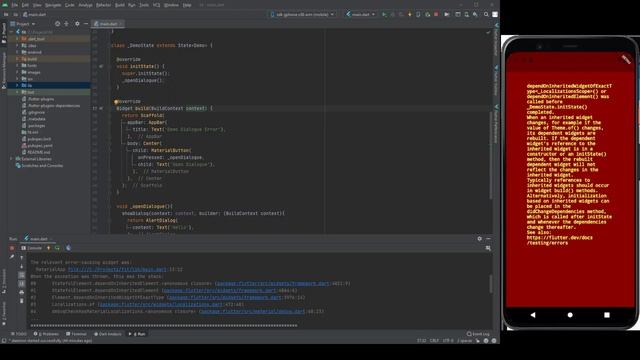
Task: Tap the emulator Back navigation button
Action: click(533, 315)
